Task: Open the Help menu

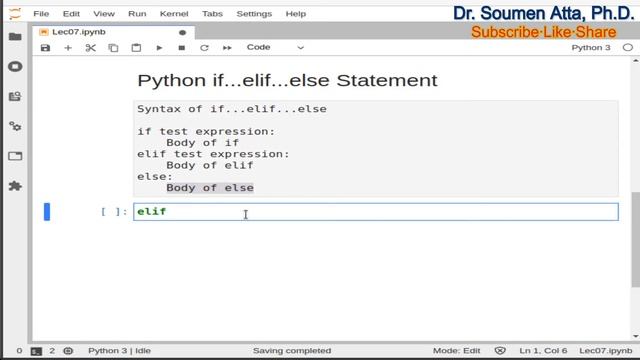Action: coord(296,14)
